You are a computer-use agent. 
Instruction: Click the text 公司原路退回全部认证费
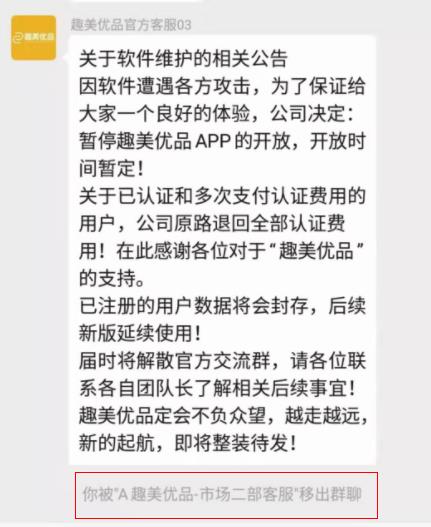(241, 223)
